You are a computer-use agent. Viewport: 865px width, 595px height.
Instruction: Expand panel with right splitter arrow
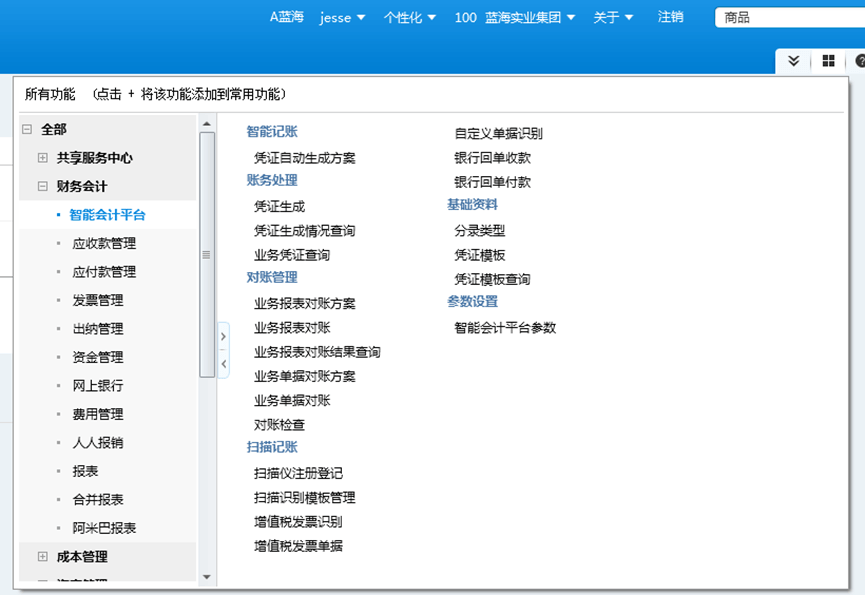pyautogui.click(x=223, y=336)
